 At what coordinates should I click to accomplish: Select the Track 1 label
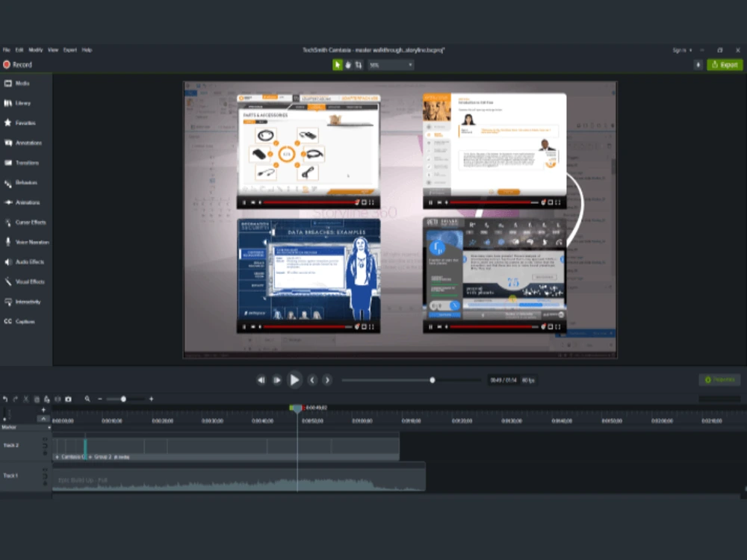pos(10,475)
